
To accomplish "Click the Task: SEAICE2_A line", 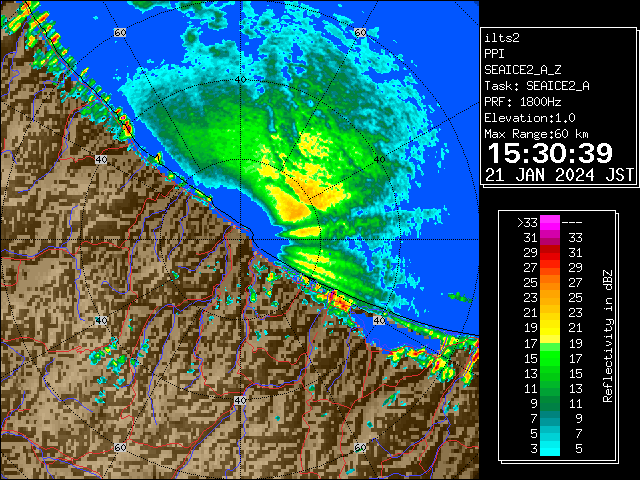I will (537, 86).
